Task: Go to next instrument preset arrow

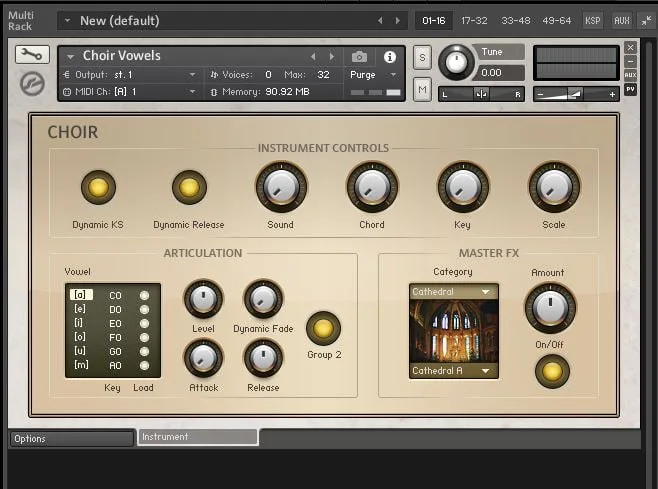Action: click(333, 56)
